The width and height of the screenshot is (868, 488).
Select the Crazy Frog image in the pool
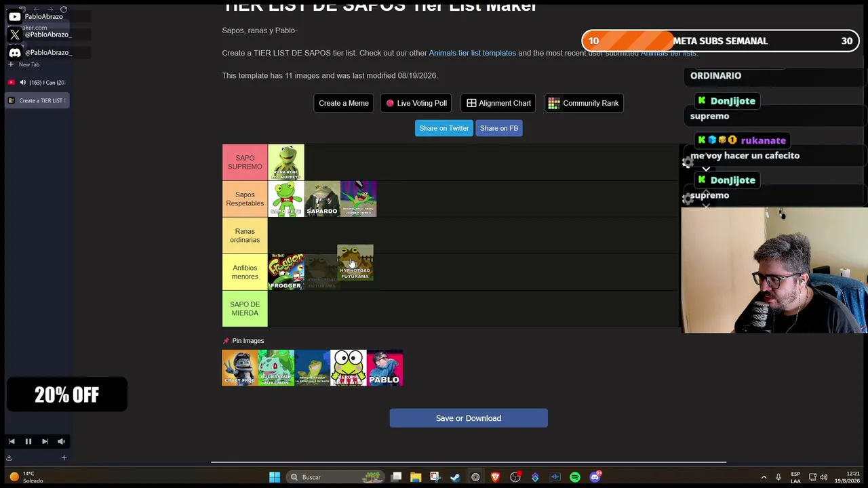pos(240,368)
